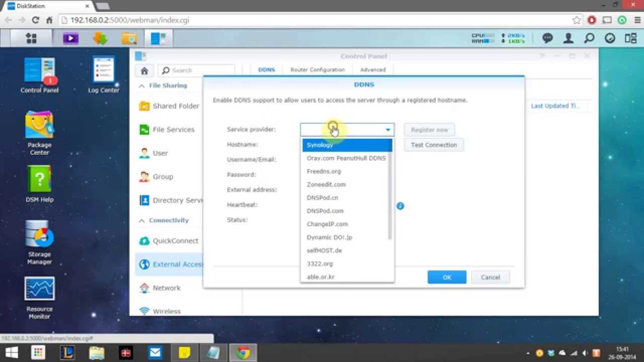
Task: Select Control Panel in the DSM taskbar
Action: click(158, 38)
